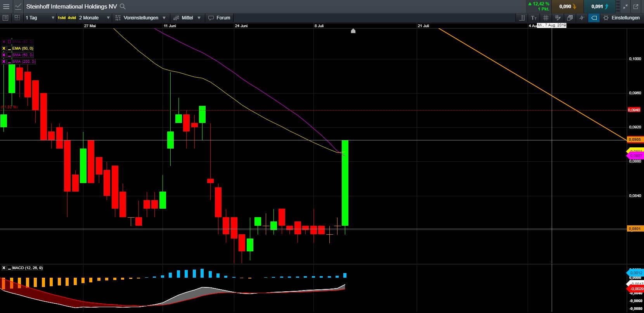This screenshot has height=313, width=644.
Task: Click the sell price 0,090 button
Action: (568, 6)
